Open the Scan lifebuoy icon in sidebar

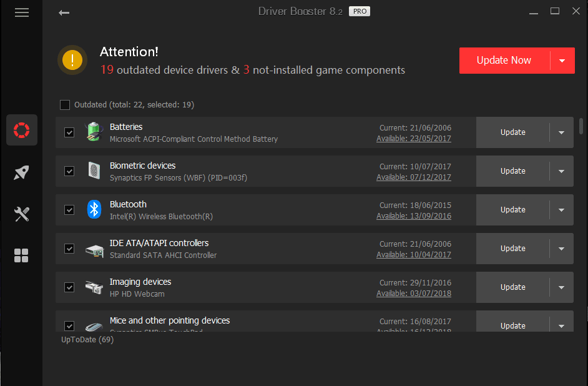pyautogui.click(x=22, y=130)
